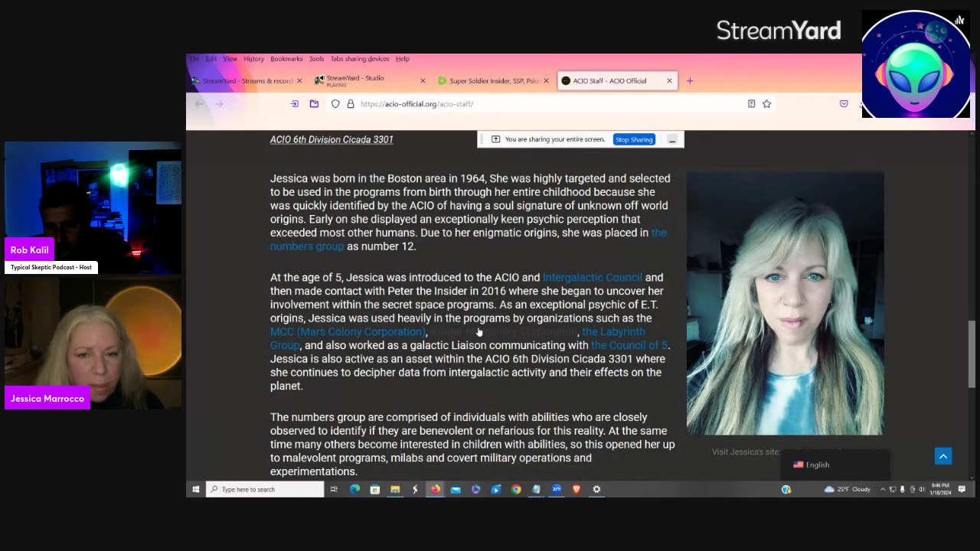Toggle reader view icon in the address bar
Image resolution: width=980 pixels, height=551 pixels.
[751, 103]
